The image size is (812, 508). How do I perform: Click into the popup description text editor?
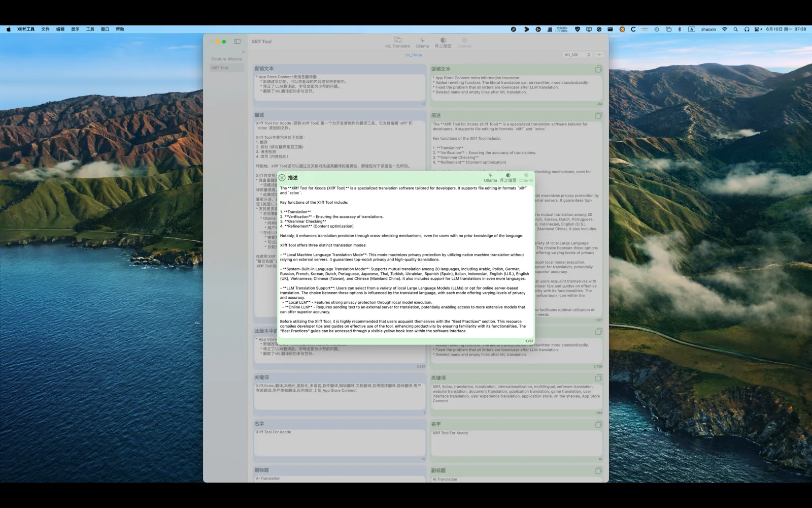click(x=405, y=261)
